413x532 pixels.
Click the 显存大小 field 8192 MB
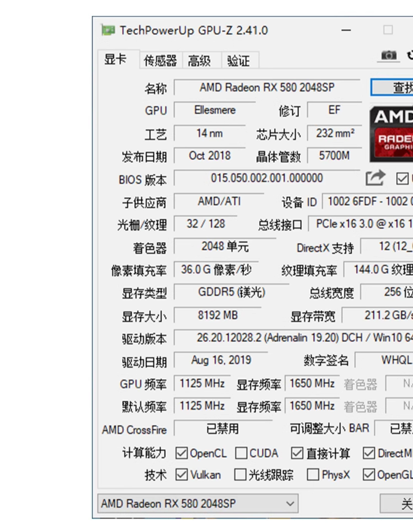coord(218,315)
